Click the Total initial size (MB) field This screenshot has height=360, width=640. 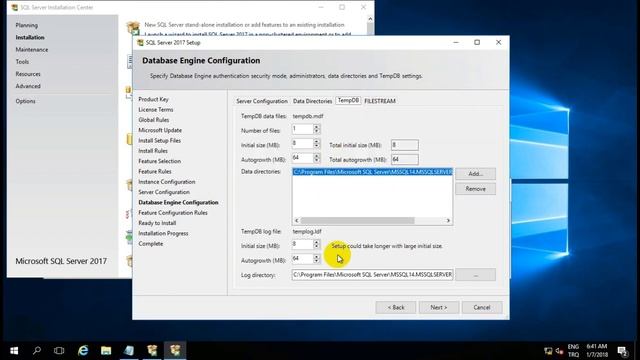pyautogui.click(x=404, y=145)
